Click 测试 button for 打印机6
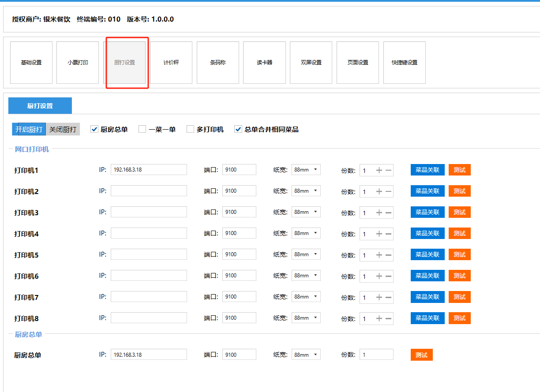540x392 pixels. [x=459, y=276]
